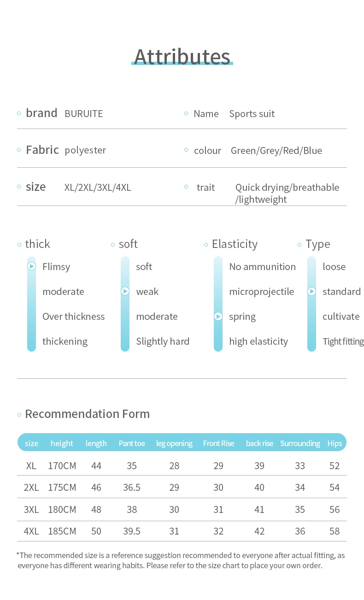Image resolution: width=364 pixels, height=600 pixels.
Task: Click the thickening level label
Action: [65, 341]
